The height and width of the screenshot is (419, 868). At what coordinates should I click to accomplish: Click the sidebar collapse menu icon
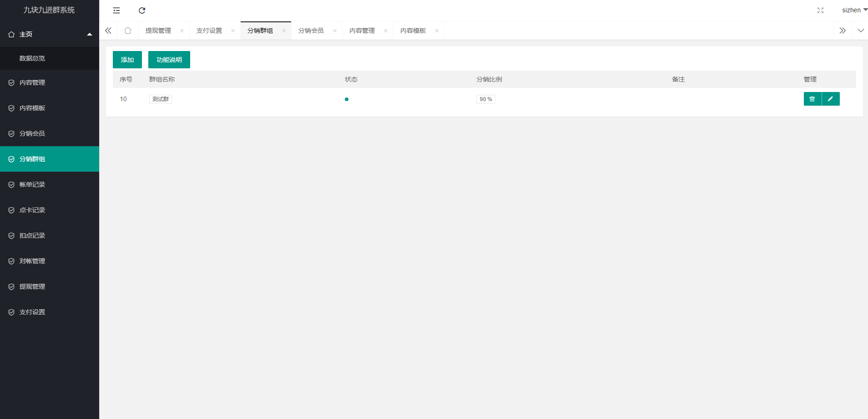coord(116,10)
